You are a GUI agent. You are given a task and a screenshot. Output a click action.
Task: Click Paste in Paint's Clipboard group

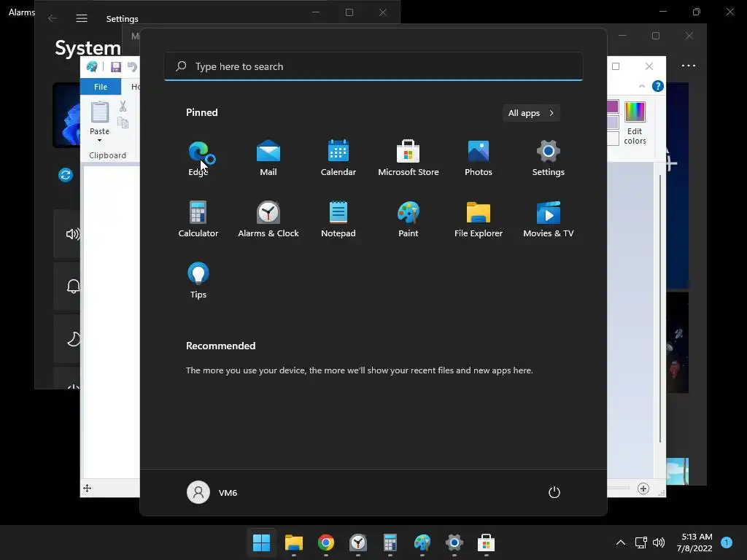(99, 117)
